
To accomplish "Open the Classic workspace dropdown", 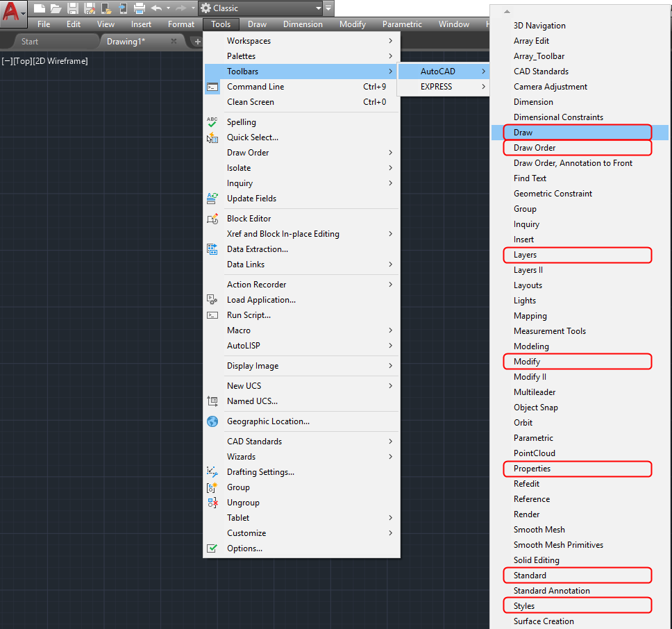I will click(261, 8).
